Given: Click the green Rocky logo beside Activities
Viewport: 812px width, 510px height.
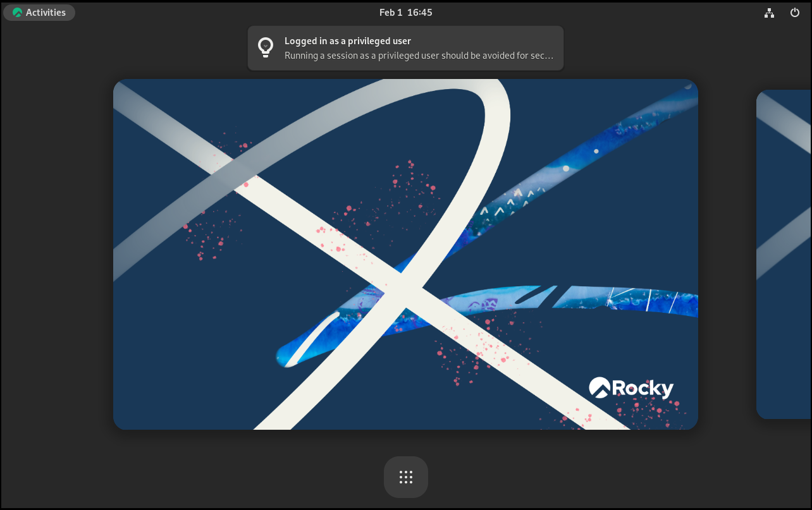Looking at the screenshot, I should (x=17, y=13).
